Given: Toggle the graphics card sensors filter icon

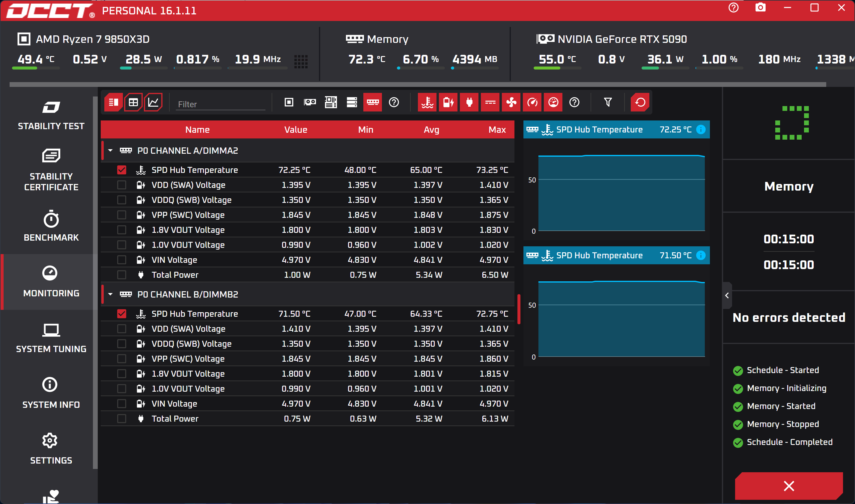Looking at the screenshot, I should coord(310,102).
